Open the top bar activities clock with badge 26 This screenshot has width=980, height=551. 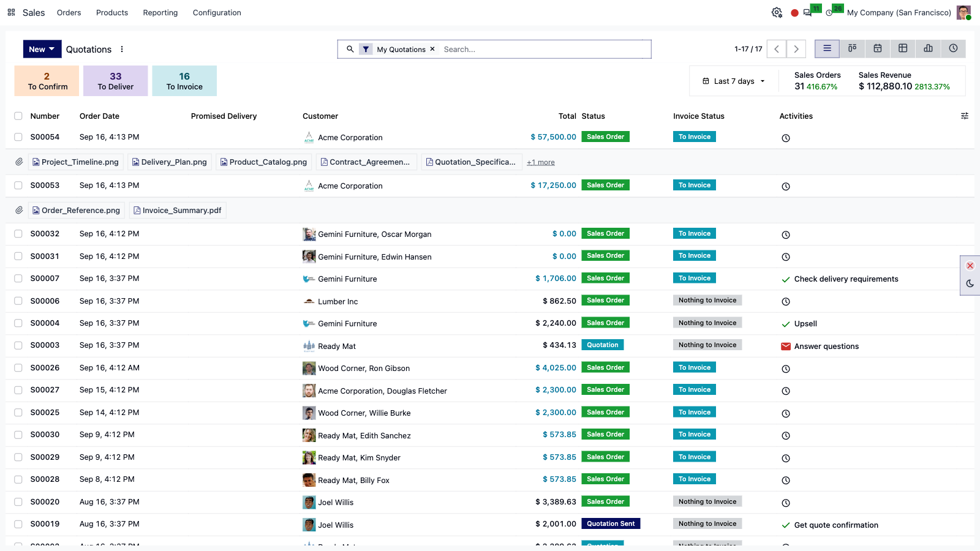pyautogui.click(x=829, y=12)
